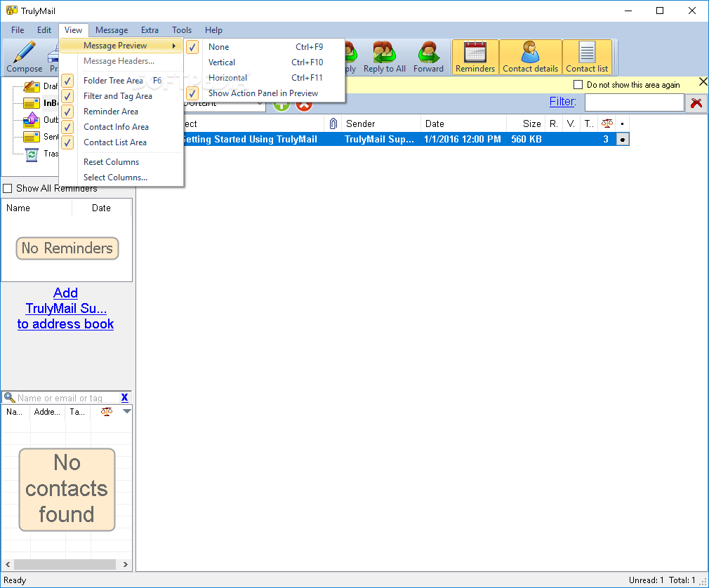Close the yellow info bar with X
Image resolution: width=709 pixels, height=588 pixels.
pos(703,82)
